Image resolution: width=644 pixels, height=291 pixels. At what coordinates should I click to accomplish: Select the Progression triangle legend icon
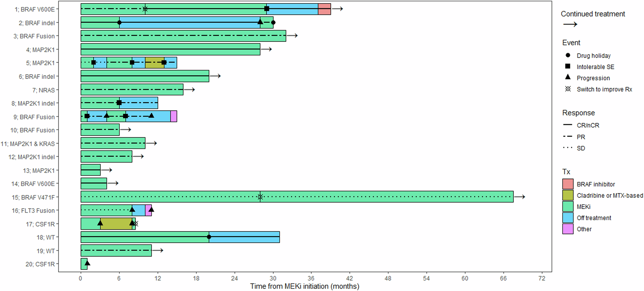(568, 77)
